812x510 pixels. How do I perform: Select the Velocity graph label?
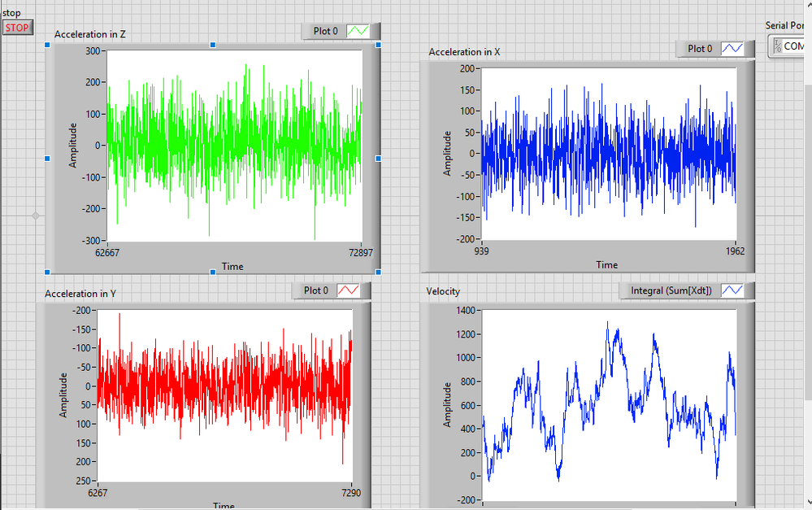(443, 291)
